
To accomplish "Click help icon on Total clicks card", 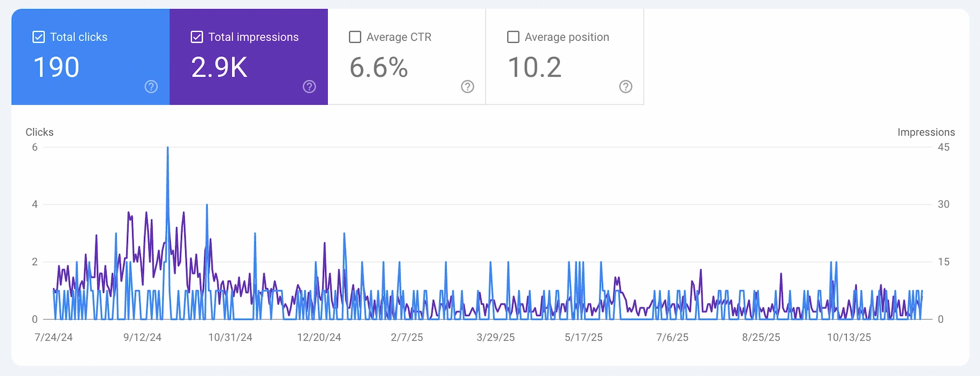I will tap(151, 87).
